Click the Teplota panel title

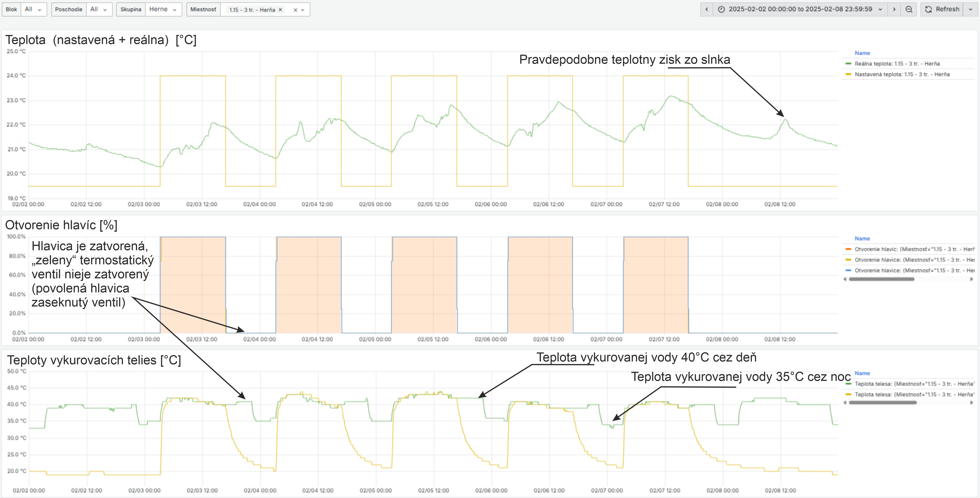[101, 40]
